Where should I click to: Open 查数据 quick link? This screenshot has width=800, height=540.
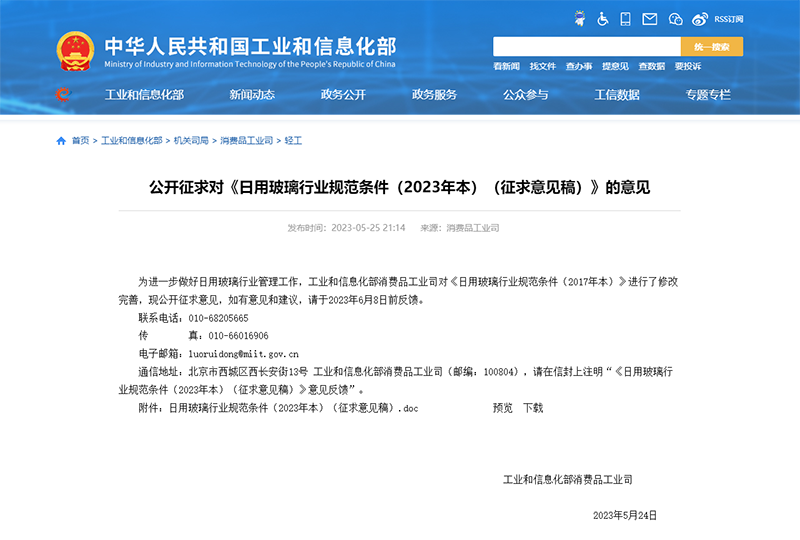coord(652,66)
